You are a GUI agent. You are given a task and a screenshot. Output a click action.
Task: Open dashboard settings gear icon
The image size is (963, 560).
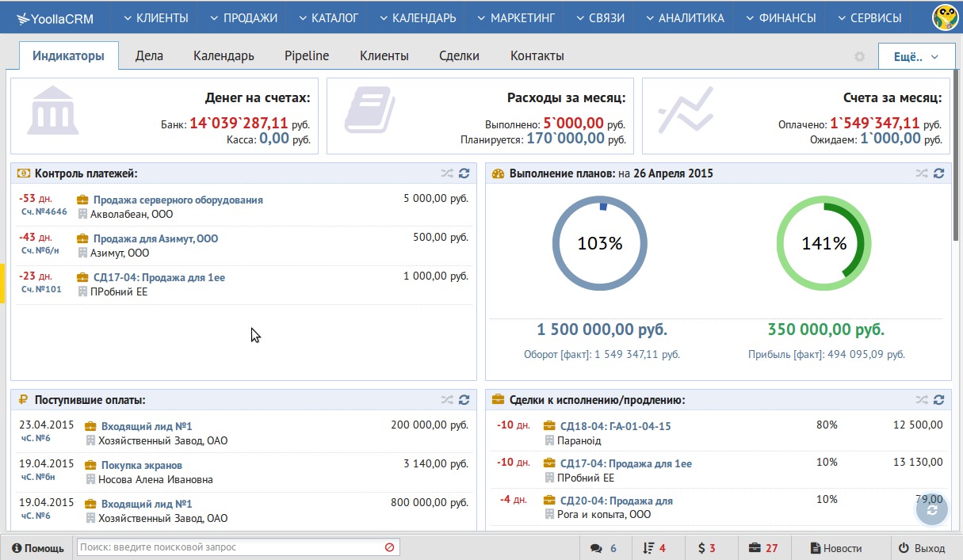pyautogui.click(x=859, y=56)
